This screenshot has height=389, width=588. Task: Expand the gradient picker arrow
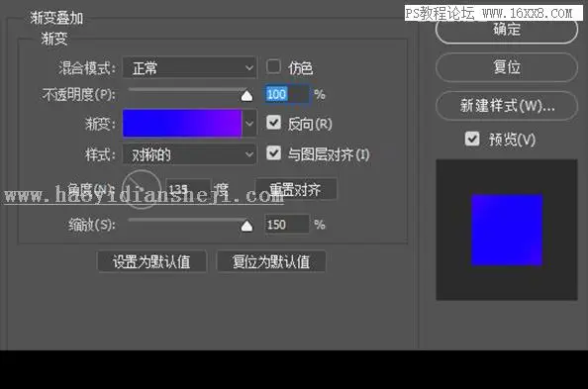click(x=249, y=123)
